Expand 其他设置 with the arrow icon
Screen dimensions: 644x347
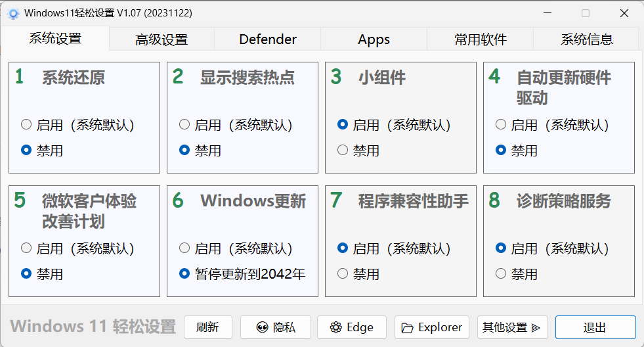536,327
